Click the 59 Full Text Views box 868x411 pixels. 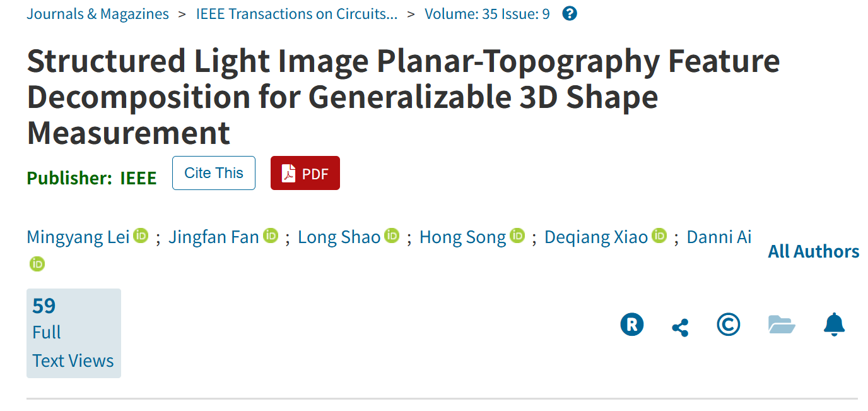[x=73, y=333]
